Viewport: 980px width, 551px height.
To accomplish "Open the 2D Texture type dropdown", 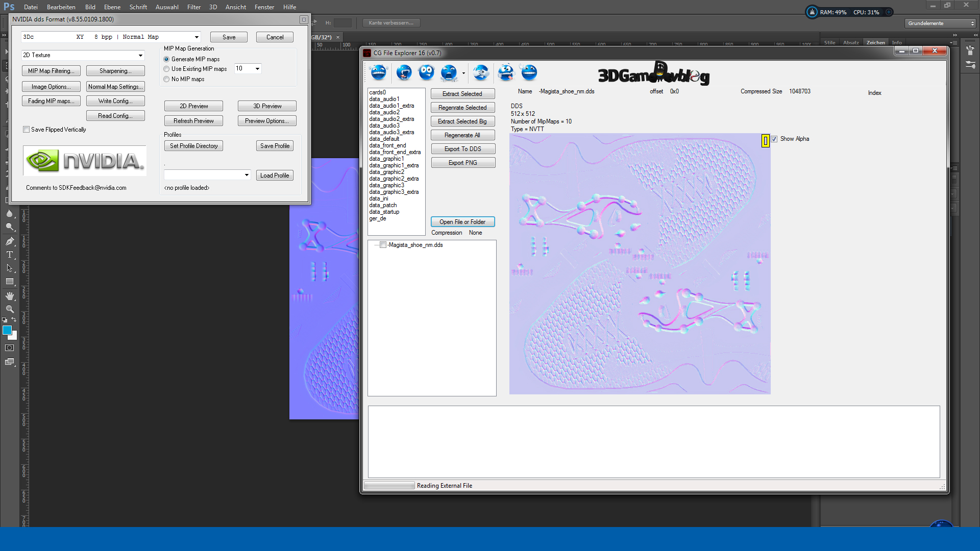I will (140, 55).
